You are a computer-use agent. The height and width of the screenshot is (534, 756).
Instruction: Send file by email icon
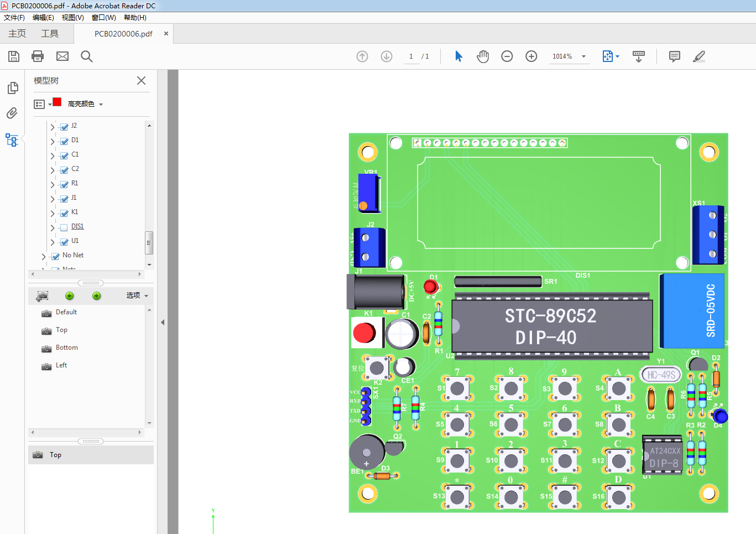62,56
